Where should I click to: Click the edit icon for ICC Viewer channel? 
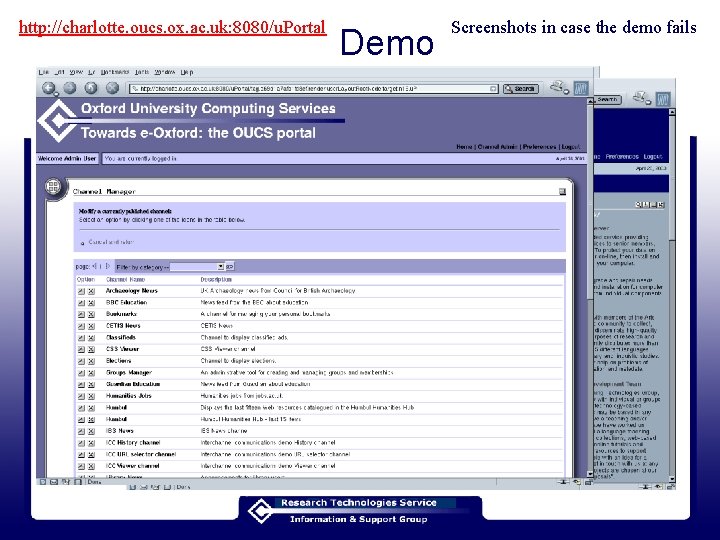click(81, 466)
